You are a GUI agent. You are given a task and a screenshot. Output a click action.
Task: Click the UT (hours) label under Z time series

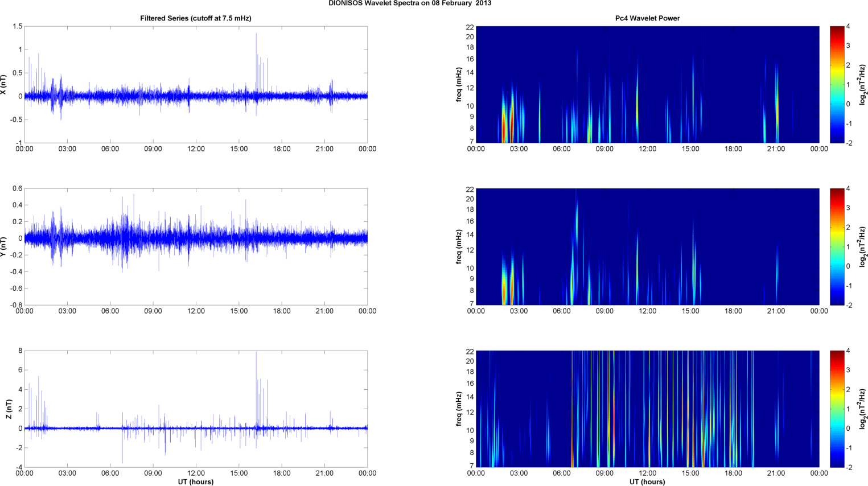pyautogui.click(x=195, y=481)
